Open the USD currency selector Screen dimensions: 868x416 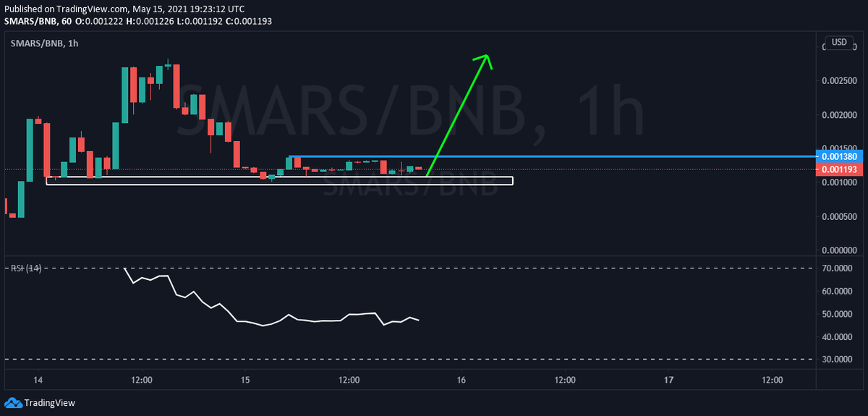pos(839,43)
